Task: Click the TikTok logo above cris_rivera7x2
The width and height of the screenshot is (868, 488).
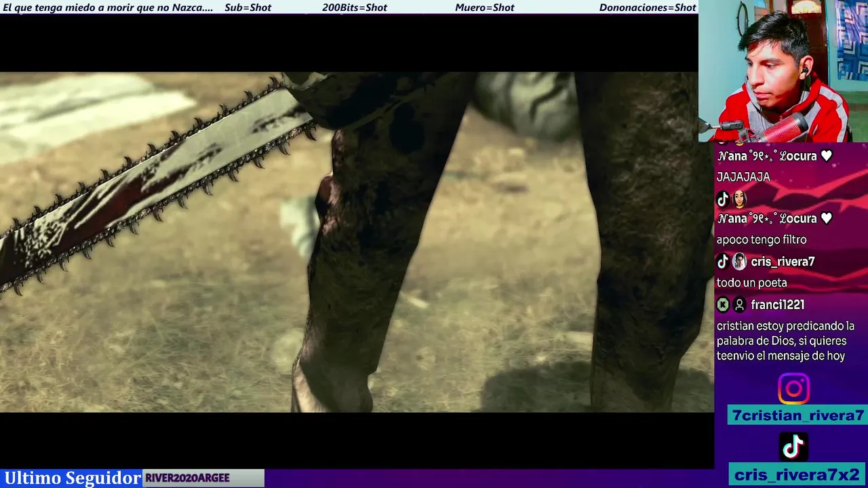Action: pyautogui.click(x=793, y=447)
